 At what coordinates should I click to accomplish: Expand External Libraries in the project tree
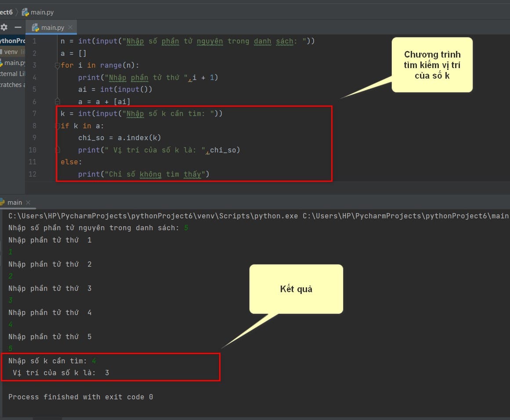[x=12, y=74]
